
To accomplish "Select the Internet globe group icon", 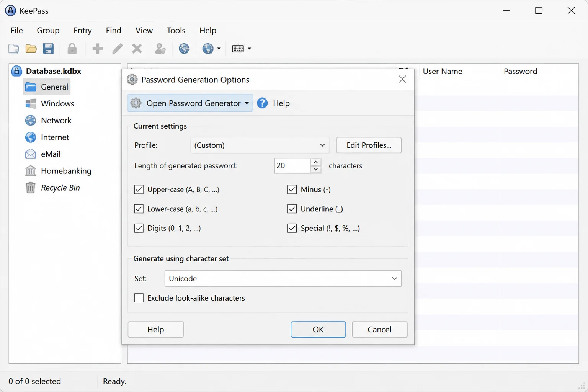I will (x=31, y=137).
